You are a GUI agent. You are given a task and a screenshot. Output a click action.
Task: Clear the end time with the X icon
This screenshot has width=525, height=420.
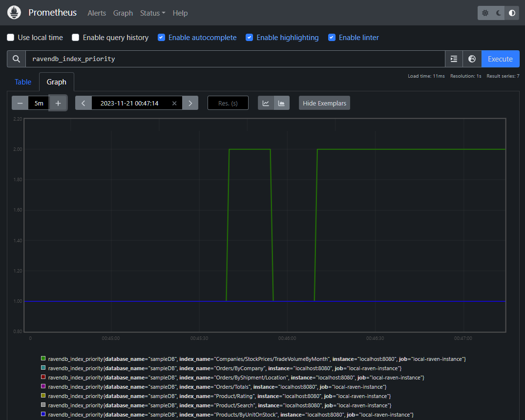[174, 103]
